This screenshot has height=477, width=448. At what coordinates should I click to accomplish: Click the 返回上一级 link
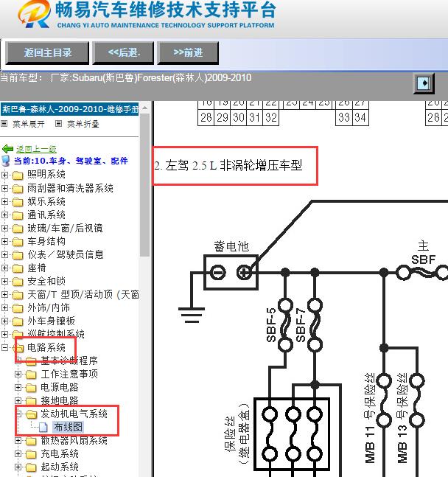36,149
